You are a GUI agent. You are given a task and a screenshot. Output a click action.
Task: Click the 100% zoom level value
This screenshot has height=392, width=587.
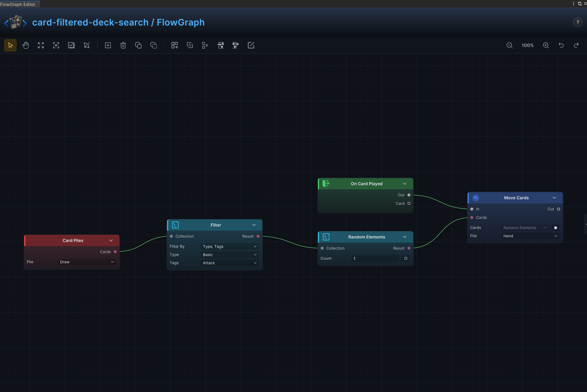point(527,45)
